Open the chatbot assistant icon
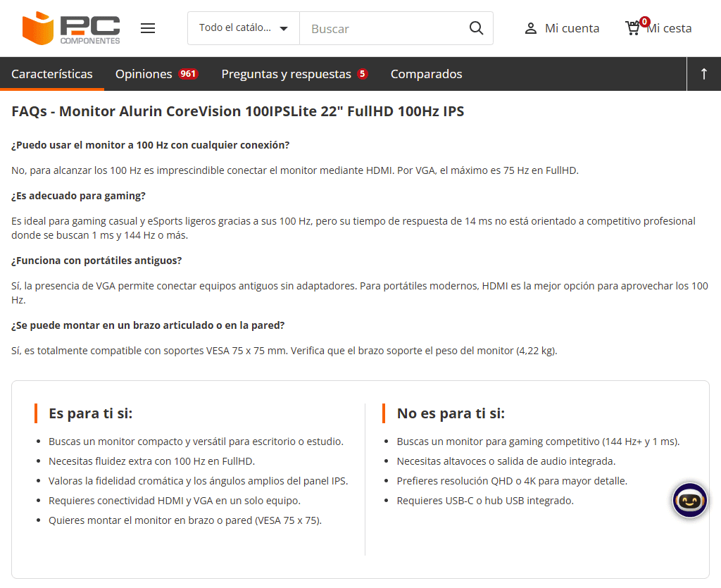 pos(689,500)
